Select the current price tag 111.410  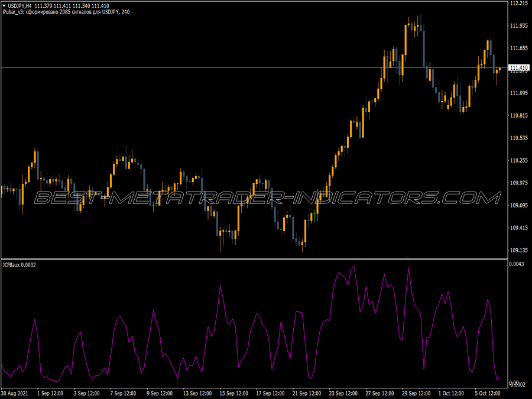pos(519,68)
